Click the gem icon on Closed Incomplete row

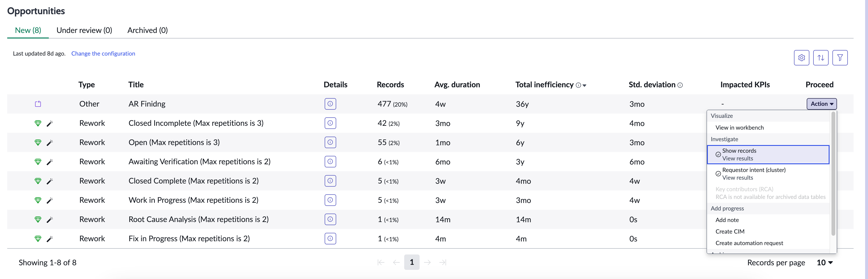pos(38,123)
